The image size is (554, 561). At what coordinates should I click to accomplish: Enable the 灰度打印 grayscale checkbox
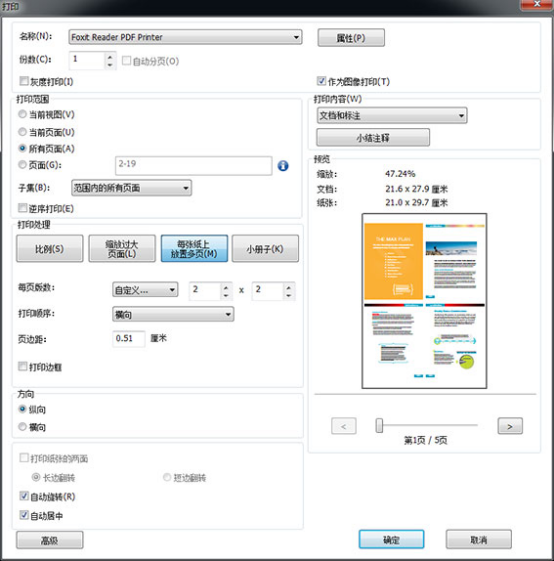[x=24, y=81]
